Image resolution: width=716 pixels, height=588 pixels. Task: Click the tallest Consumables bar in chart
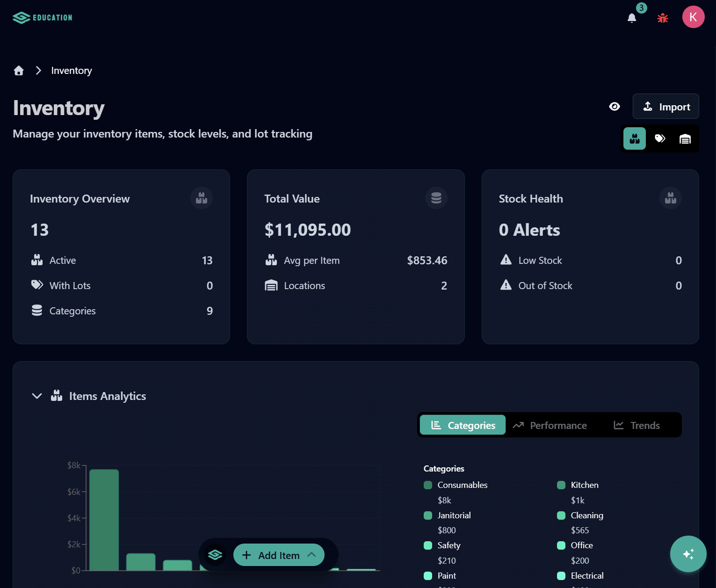pos(104,520)
